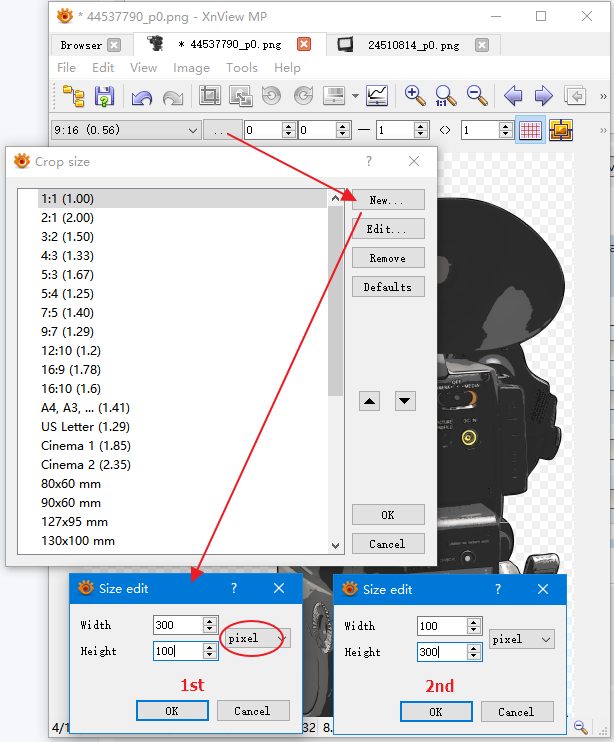Open the View menu
Screen dimensions: 614x742
pyautogui.click(x=143, y=68)
